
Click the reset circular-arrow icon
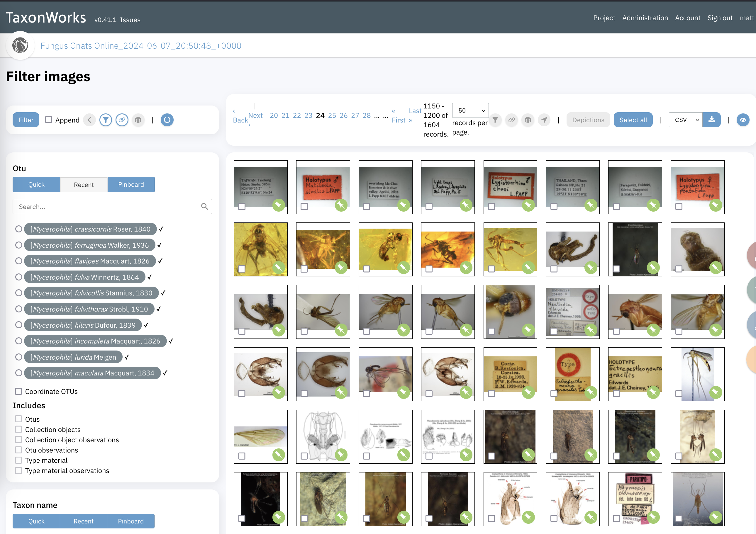pyautogui.click(x=167, y=120)
